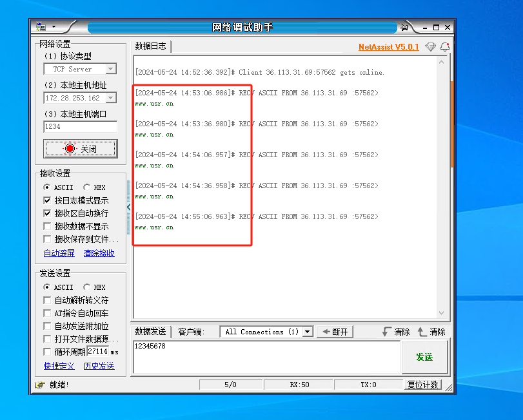Open the NetAssist V5.0.1 link

[x=389, y=47]
